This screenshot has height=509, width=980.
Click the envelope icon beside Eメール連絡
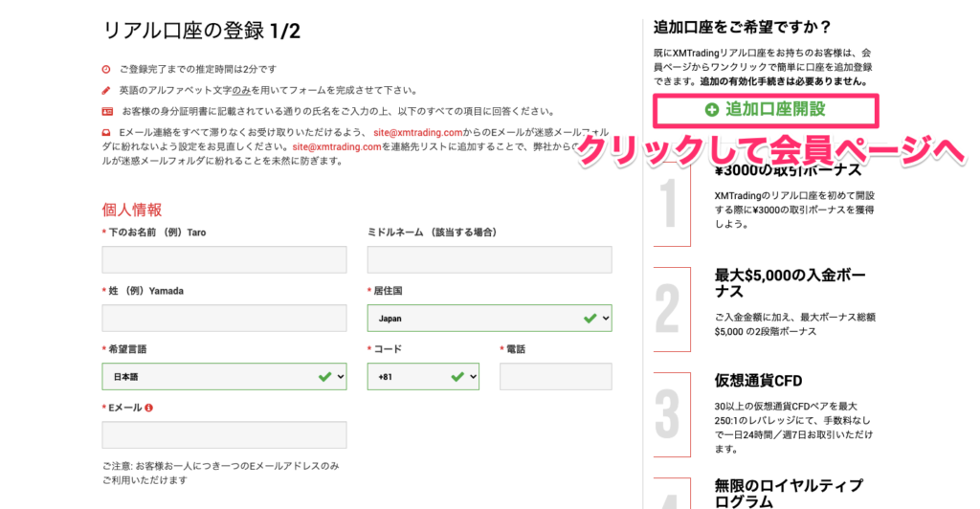click(x=106, y=132)
